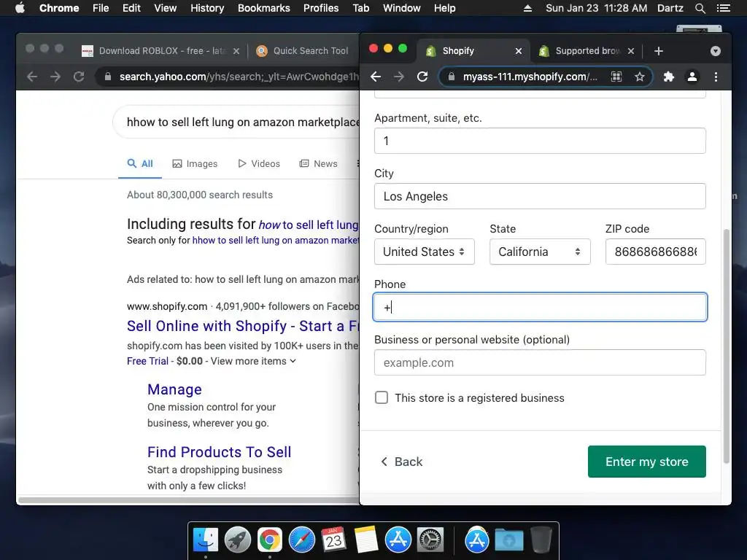
Task: Check 'This store is a registered business'
Action: [382, 397]
